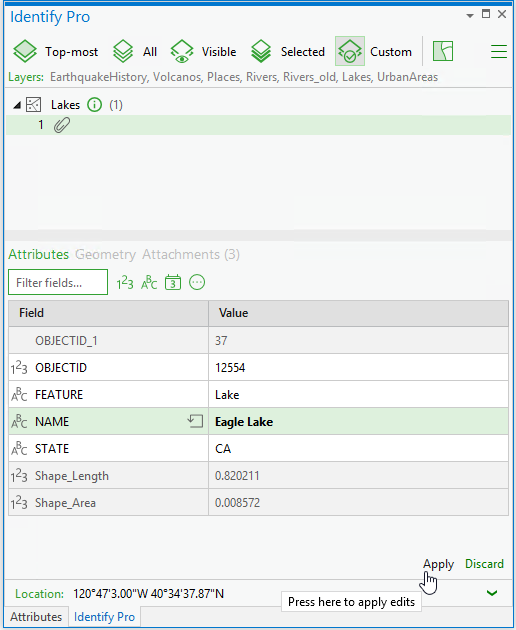Collapse the Lakes layer tree node
The width and height of the screenshot is (516, 630).
tap(17, 105)
